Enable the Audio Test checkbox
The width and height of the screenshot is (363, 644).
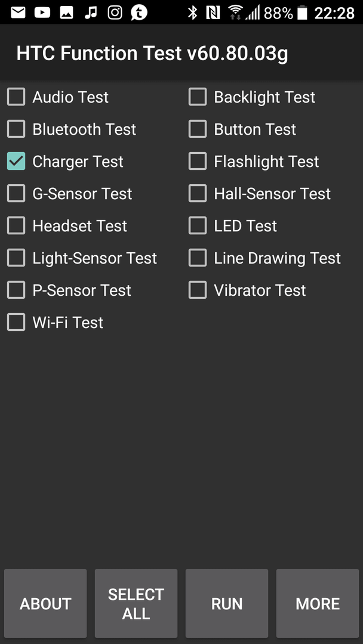(x=16, y=97)
